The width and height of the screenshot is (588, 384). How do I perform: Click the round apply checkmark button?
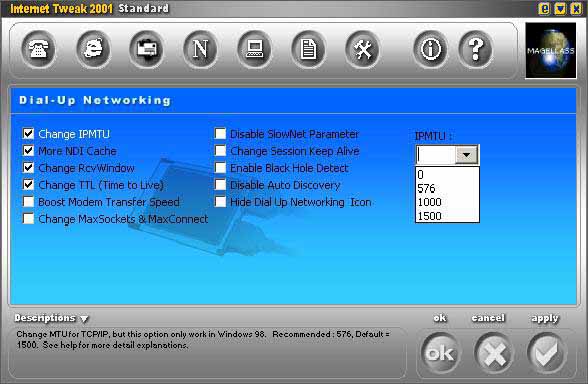(546, 352)
